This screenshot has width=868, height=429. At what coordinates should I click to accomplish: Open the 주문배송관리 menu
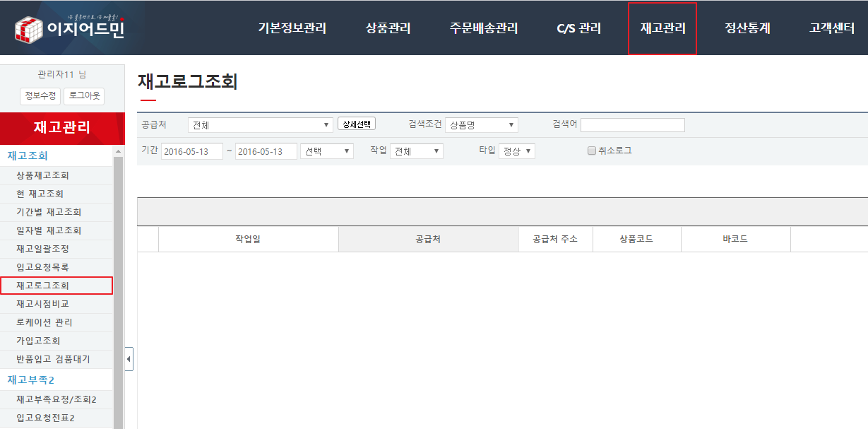click(x=484, y=29)
